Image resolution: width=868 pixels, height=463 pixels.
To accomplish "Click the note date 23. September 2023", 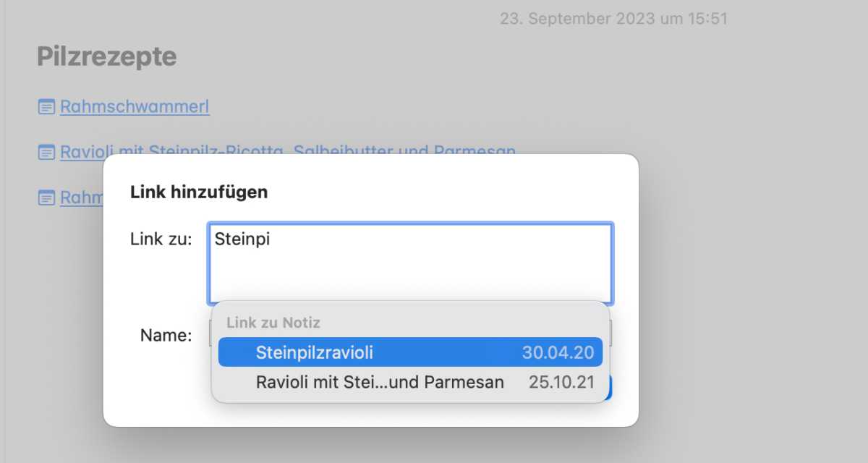I will (x=613, y=19).
